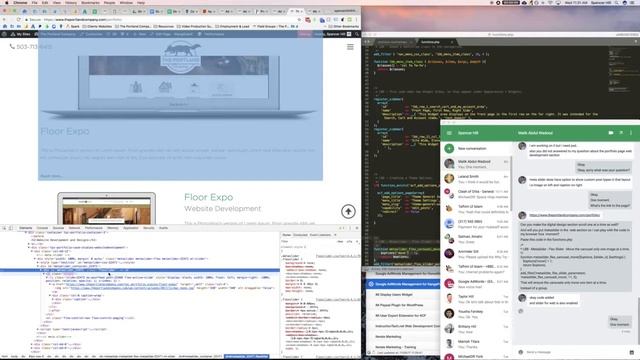This screenshot has width=640, height=360.
Task: Open Brittany Hill conversation
Action: pyautogui.click(x=476, y=329)
